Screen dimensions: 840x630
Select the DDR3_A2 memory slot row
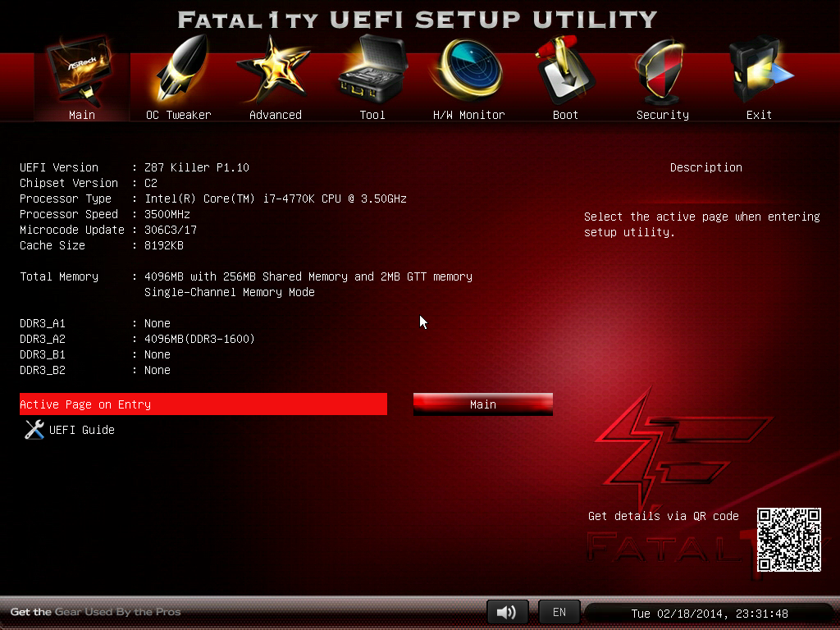137,339
